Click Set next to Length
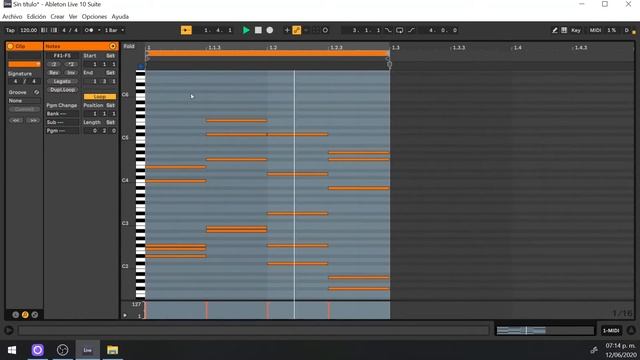 tap(111, 122)
